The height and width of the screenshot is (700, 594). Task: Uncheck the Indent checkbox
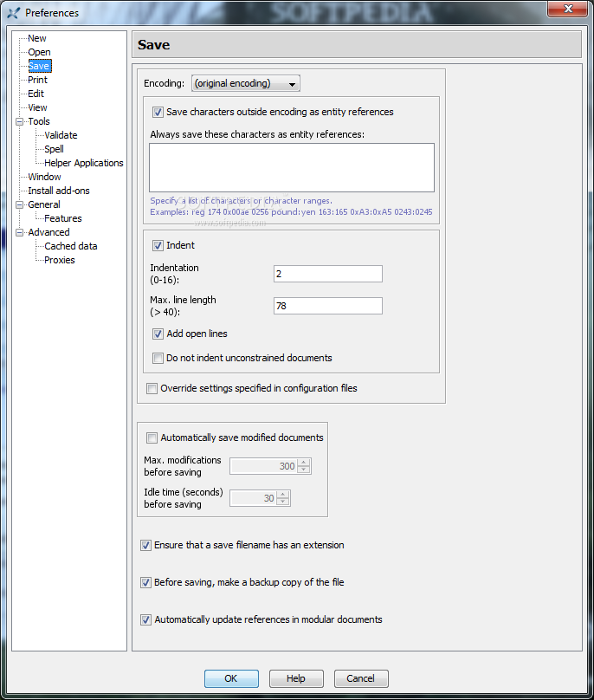[158, 245]
